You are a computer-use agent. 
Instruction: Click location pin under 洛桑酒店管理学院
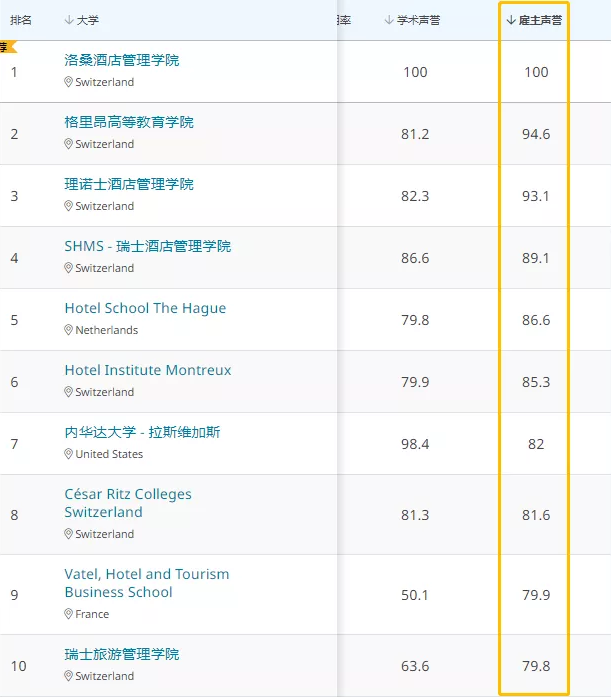coord(68,82)
